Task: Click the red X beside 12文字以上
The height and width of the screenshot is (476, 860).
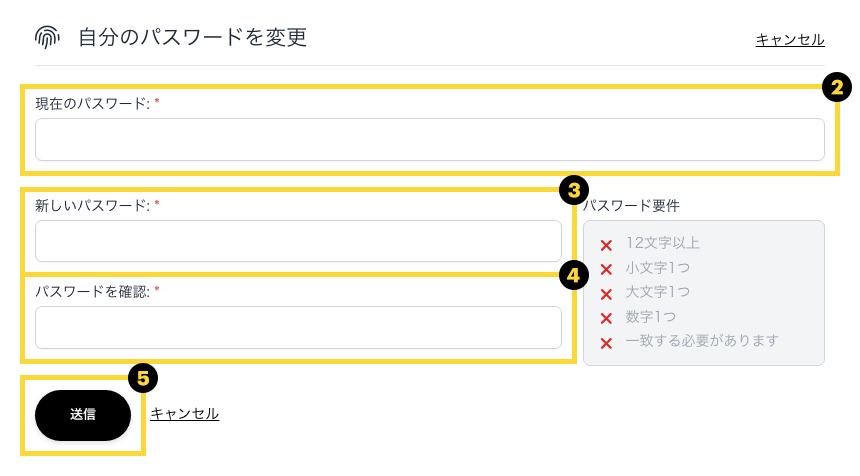Action: coord(606,245)
